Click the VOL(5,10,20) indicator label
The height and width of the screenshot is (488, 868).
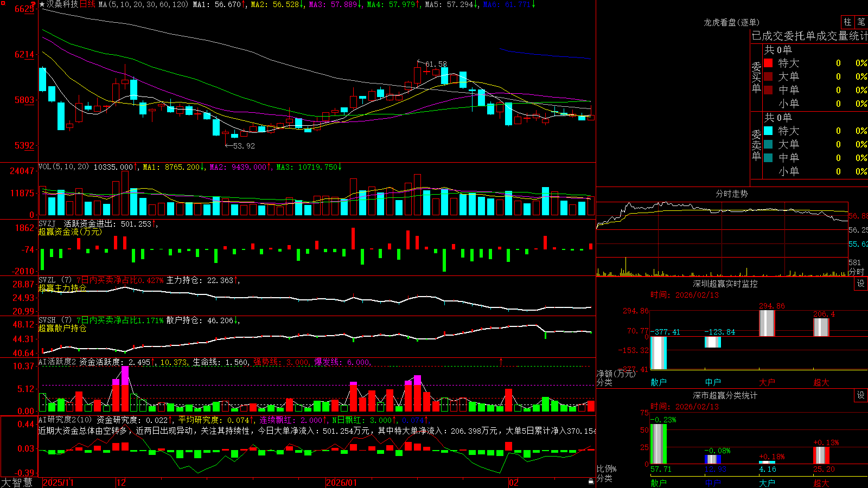(63, 167)
